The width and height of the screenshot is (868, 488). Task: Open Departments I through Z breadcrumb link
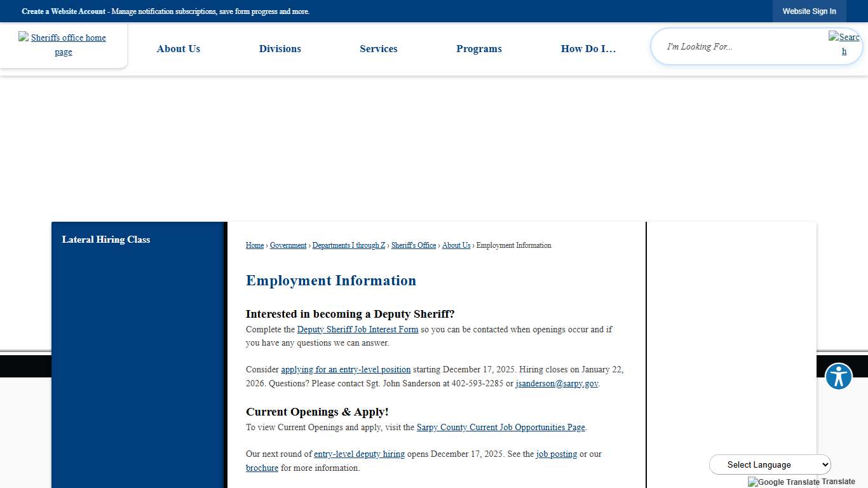pos(348,245)
